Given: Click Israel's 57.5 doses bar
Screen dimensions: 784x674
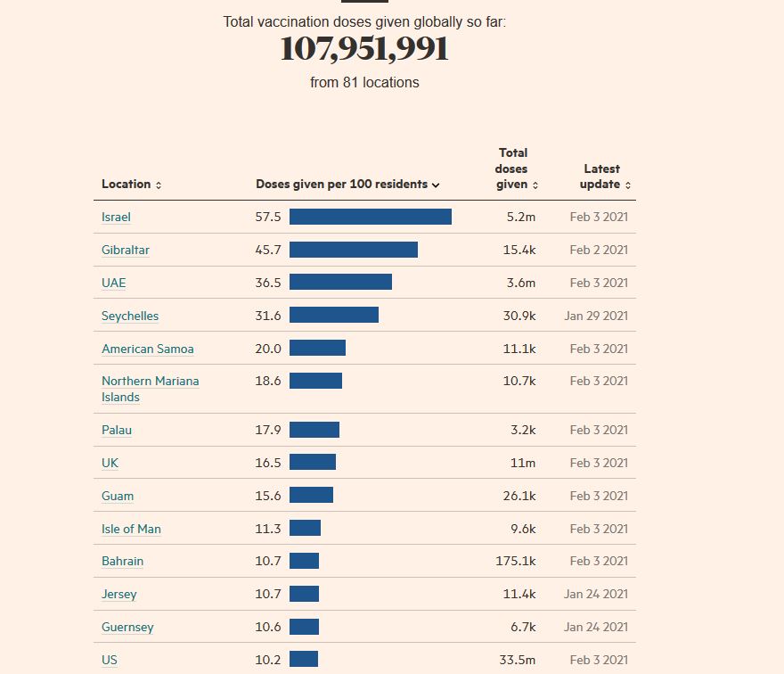Looking at the screenshot, I should coord(371,217).
